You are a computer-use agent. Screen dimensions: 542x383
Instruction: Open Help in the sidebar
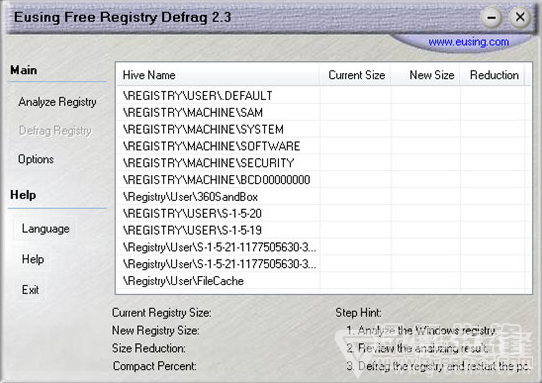click(x=33, y=259)
